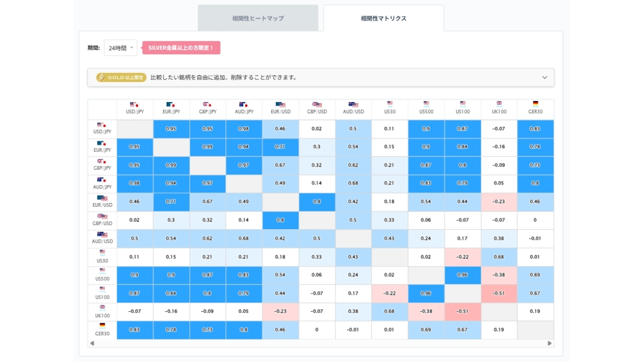The width and height of the screenshot is (644, 362).
Task: Click the US30 column header label
Action: pos(390,112)
